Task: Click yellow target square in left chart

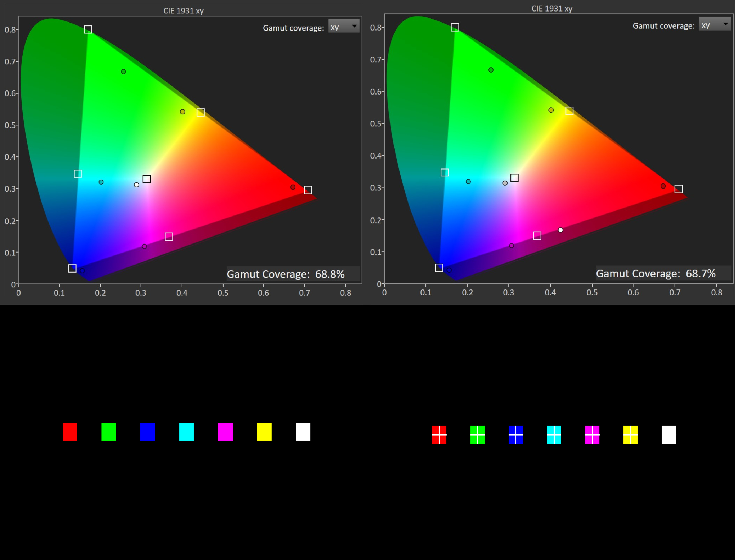Action: [201, 113]
